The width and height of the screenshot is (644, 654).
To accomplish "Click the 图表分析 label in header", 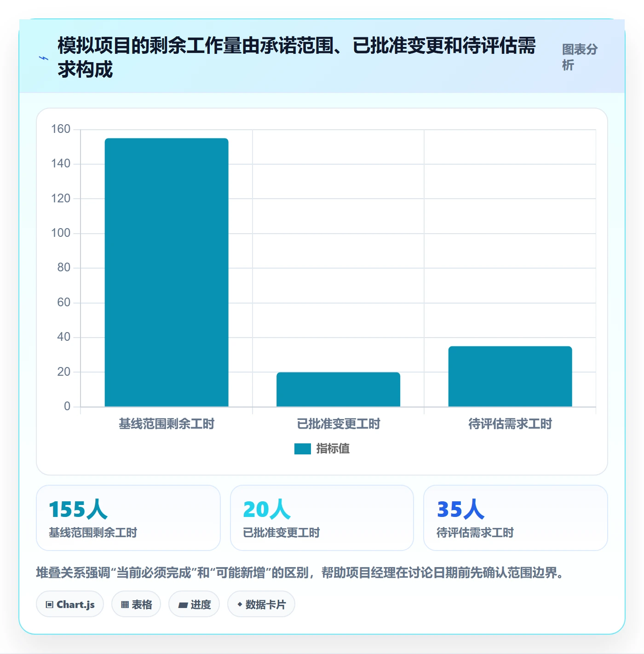I will (580, 57).
